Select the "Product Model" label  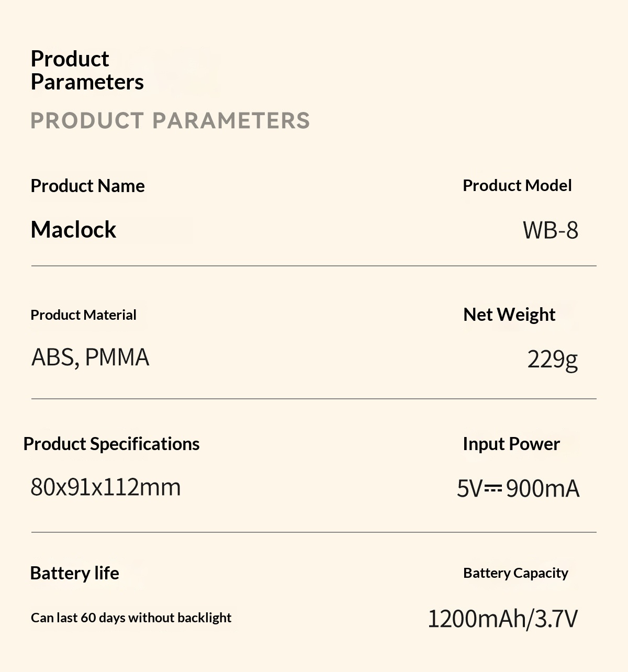(517, 185)
